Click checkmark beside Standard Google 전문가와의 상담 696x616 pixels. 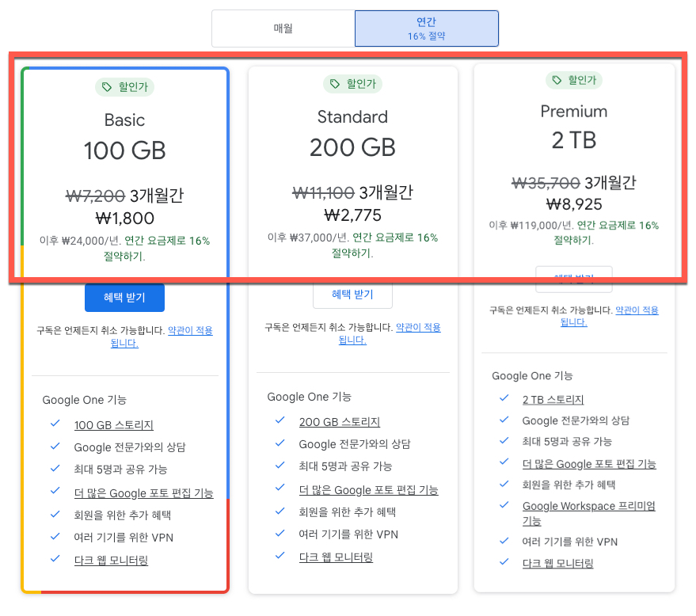tap(280, 443)
